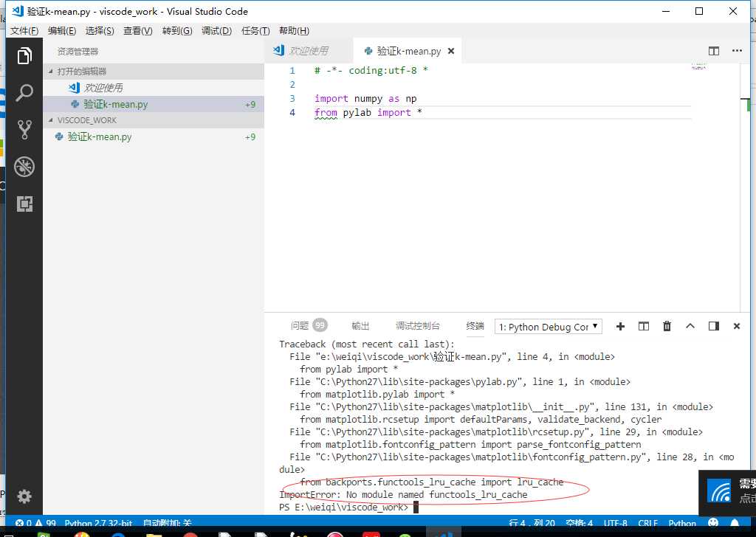Open the 选择(S) menu
The image size is (756, 537).
pos(100,31)
